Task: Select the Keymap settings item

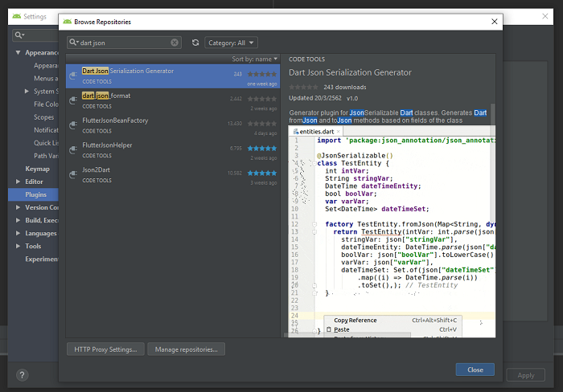Action: point(37,169)
